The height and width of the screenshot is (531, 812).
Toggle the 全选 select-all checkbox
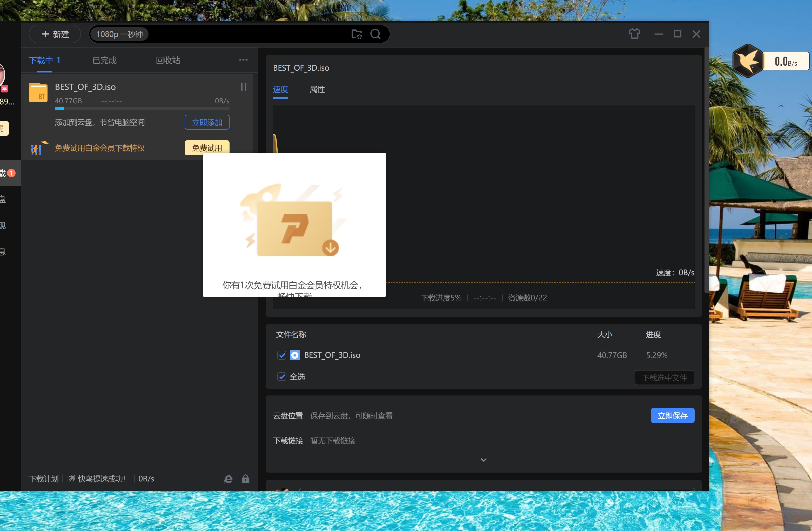click(281, 377)
